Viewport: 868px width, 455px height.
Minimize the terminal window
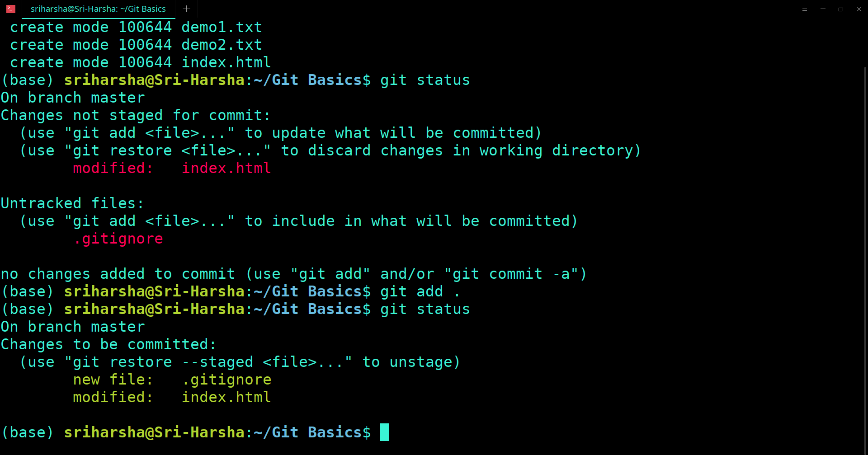click(x=823, y=9)
